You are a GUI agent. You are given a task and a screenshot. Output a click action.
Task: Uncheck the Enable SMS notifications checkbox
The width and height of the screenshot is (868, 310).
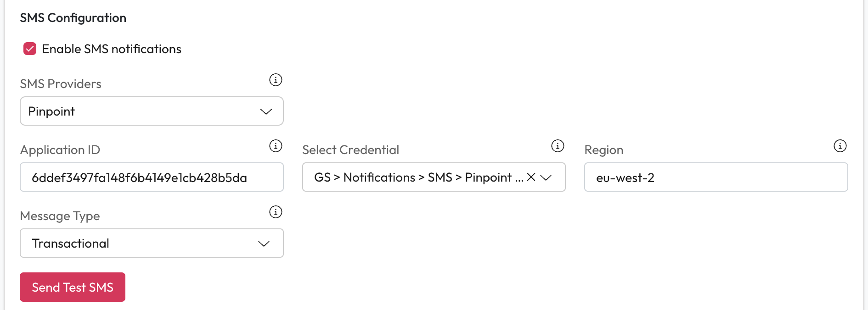(30, 49)
